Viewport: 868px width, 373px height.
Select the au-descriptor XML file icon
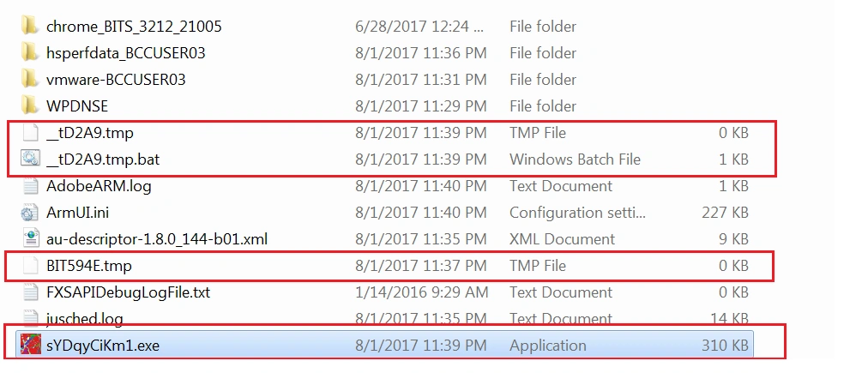point(31,238)
